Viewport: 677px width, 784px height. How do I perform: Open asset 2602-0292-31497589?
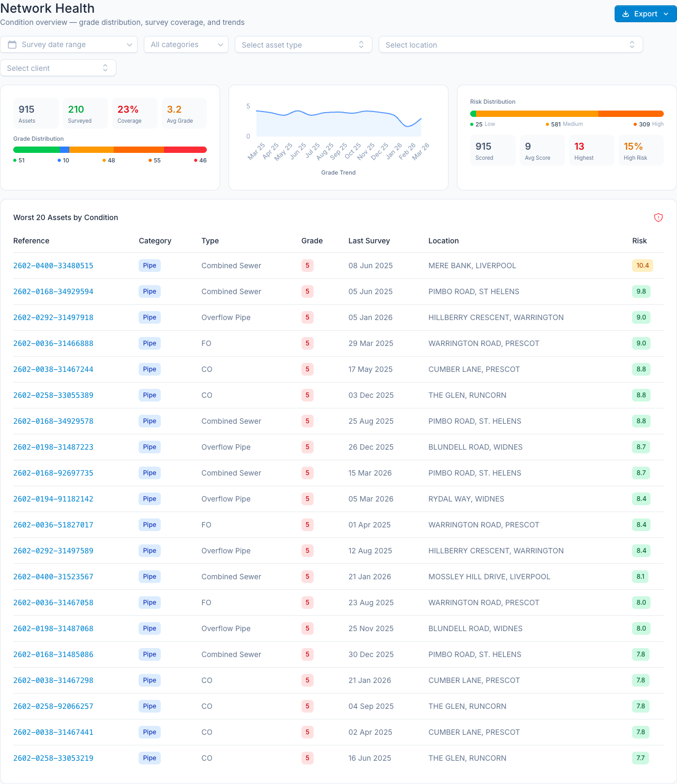pos(53,551)
